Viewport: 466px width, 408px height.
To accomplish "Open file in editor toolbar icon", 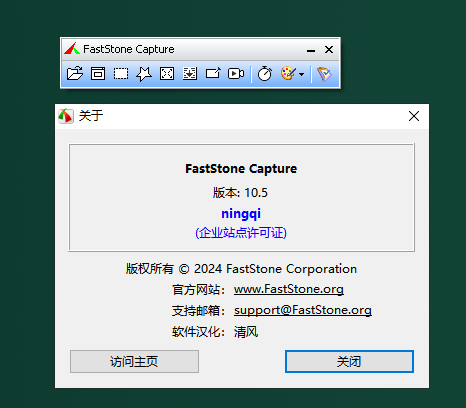I will click(x=75, y=73).
